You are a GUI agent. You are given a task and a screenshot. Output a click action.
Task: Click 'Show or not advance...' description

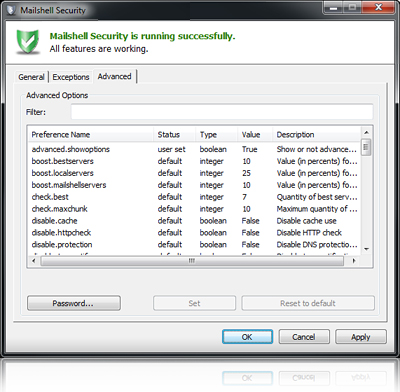pyautogui.click(x=317, y=149)
